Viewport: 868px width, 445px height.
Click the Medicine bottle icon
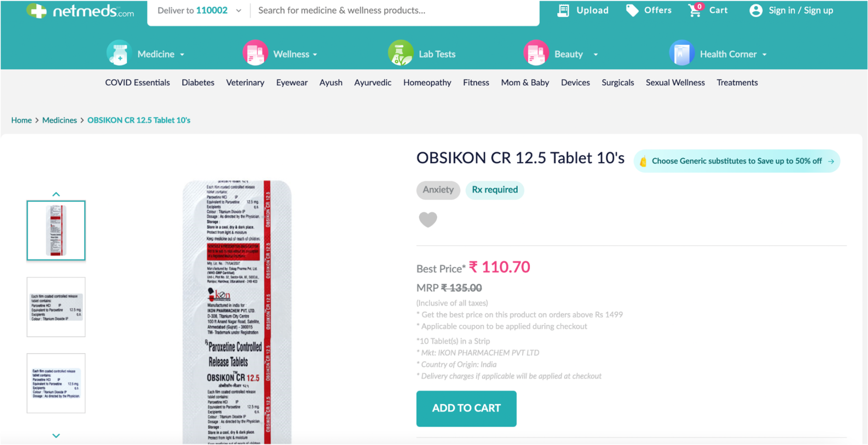[119, 53]
